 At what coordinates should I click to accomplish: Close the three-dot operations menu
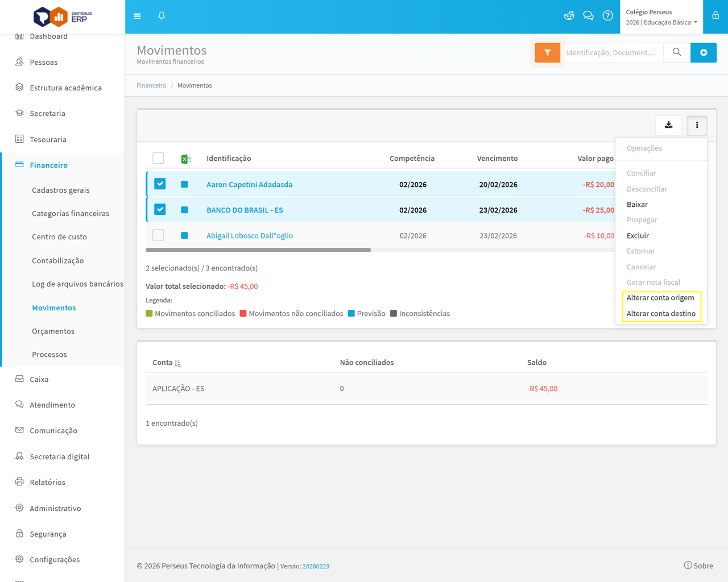pos(697,125)
